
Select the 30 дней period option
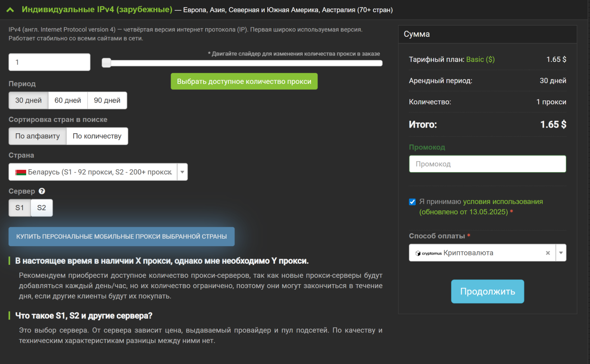pyautogui.click(x=28, y=100)
